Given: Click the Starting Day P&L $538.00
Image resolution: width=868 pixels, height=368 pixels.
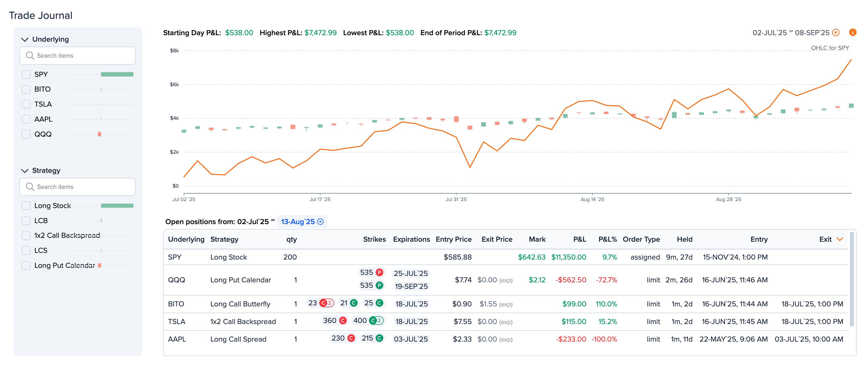Looking at the screenshot, I should tap(239, 33).
